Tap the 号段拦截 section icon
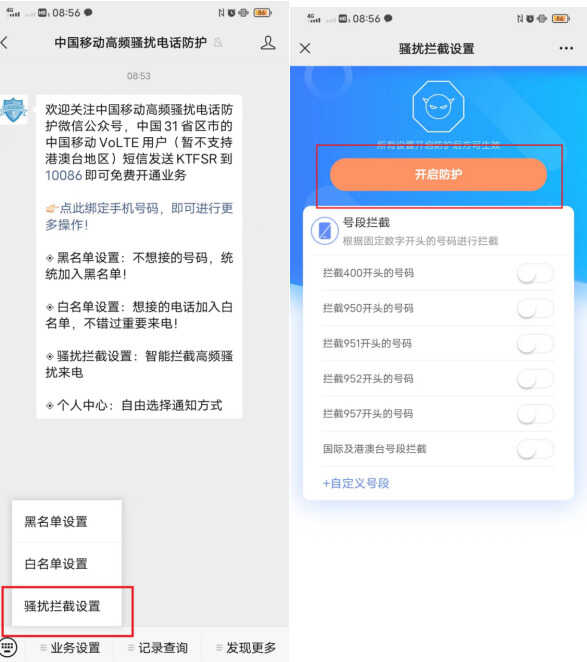The image size is (587, 662). (324, 231)
